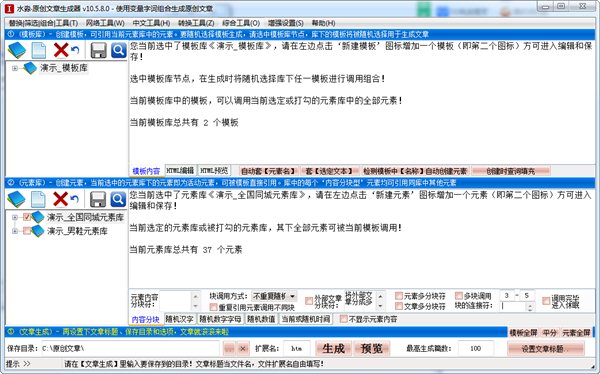Click new template library book icon
This screenshot has width=600, height=374.
(16, 50)
